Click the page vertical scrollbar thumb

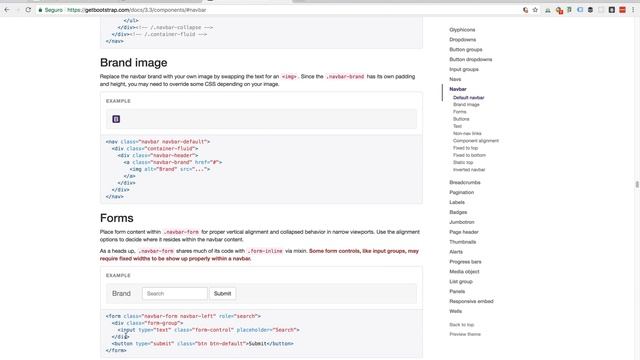tap(637, 184)
